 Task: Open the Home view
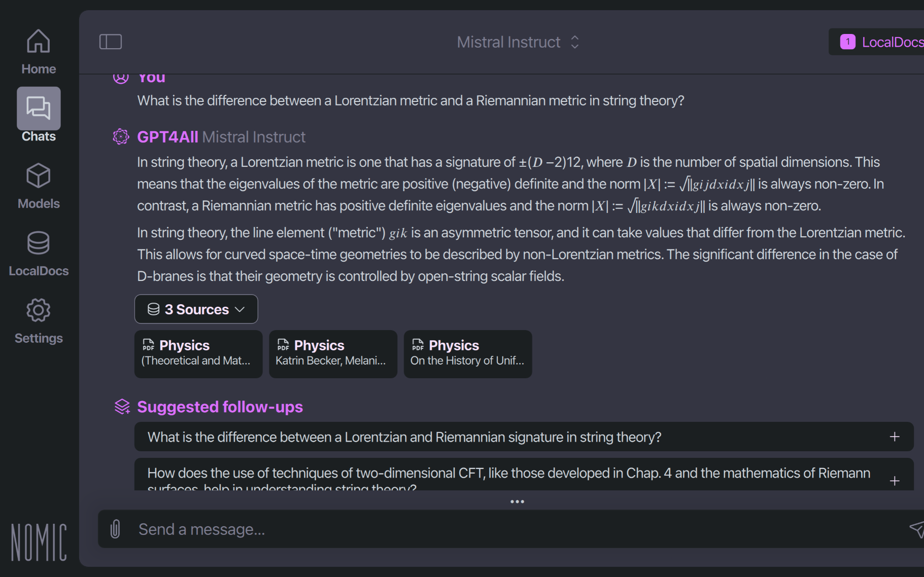(x=39, y=52)
